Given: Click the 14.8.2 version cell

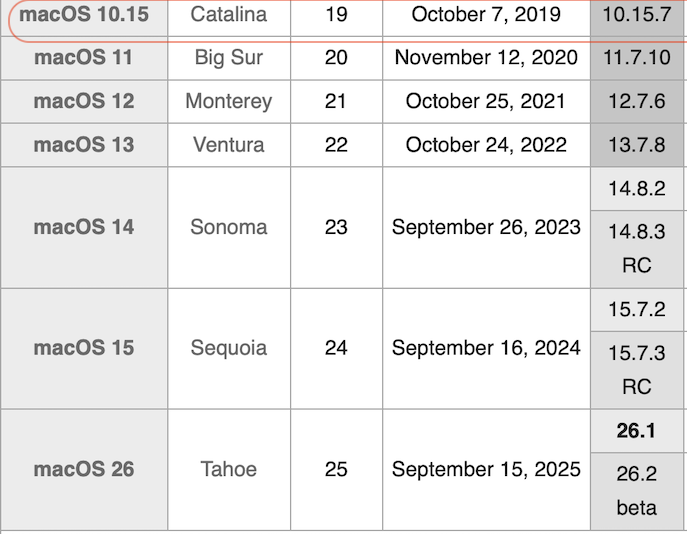Looking at the screenshot, I should tap(637, 189).
